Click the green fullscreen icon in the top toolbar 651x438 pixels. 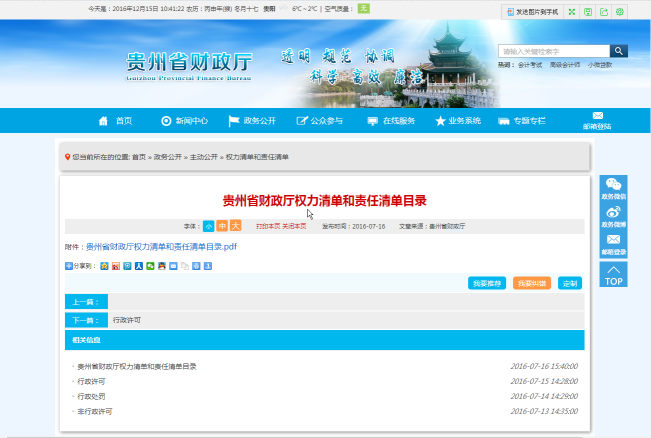point(571,12)
